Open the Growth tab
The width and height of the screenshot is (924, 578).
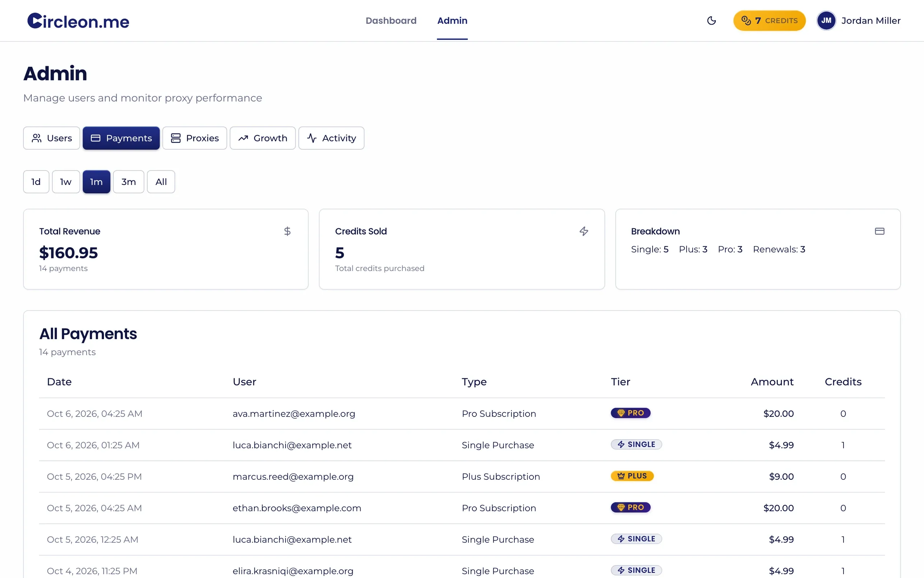(x=263, y=138)
